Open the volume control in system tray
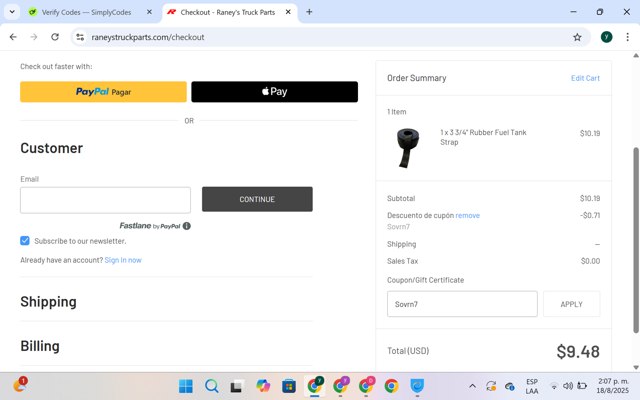Screen dimensions: 640x400 pyautogui.click(x=568, y=386)
